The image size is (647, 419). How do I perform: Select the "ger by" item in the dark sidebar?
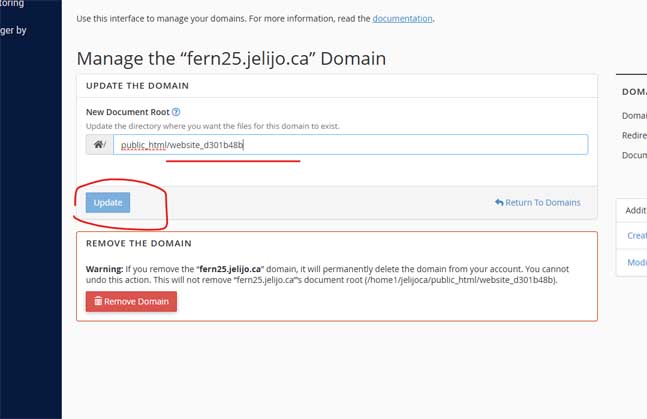(13, 30)
